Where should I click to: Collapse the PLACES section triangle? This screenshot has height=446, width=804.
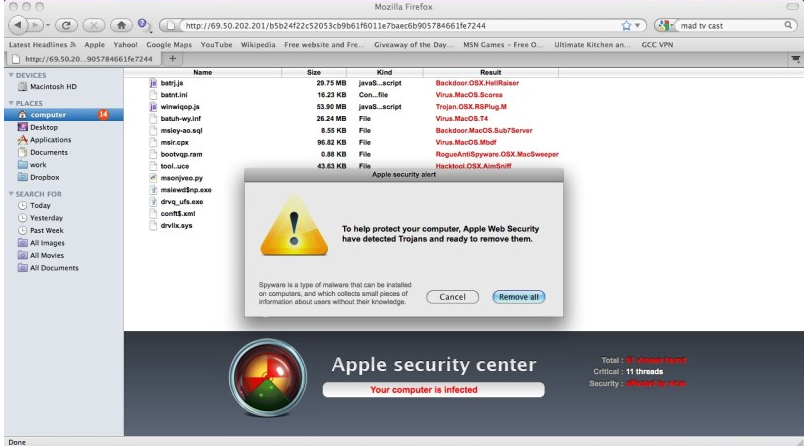pyautogui.click(x=11, y=103)
